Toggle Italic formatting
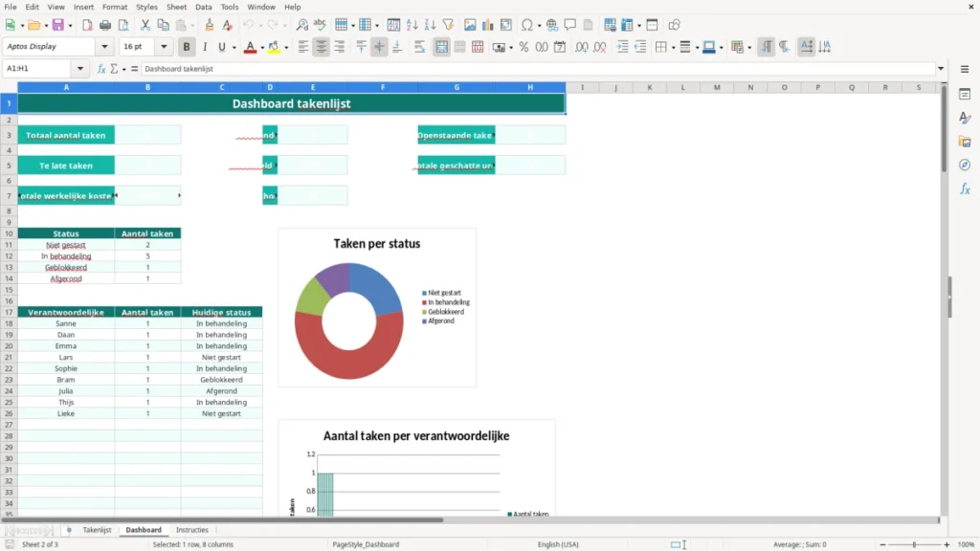The height and width of the screenshot is (551, 980). (205, 47)
